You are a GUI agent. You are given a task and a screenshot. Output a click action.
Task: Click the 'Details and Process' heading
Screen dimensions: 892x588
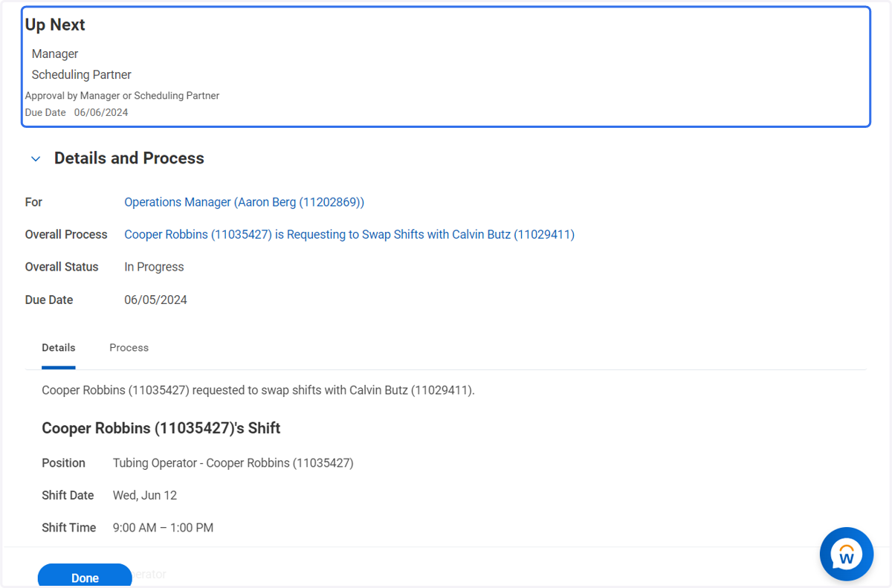129,158
